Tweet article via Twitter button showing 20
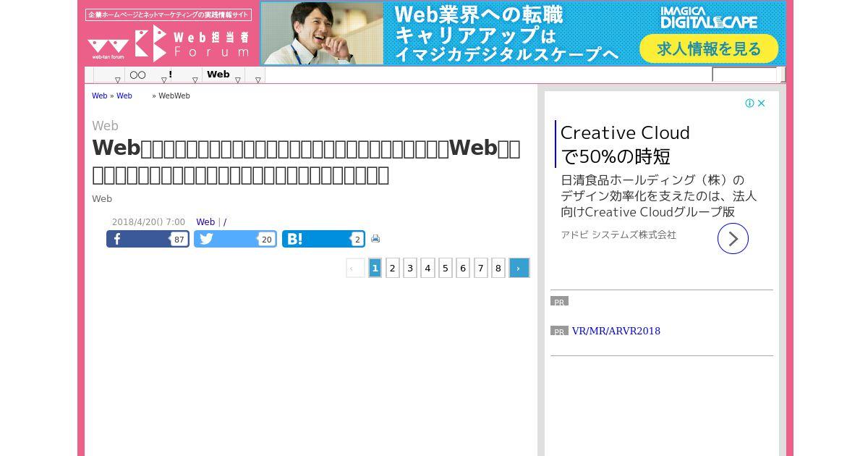The image size is (868, 456). 235,239
